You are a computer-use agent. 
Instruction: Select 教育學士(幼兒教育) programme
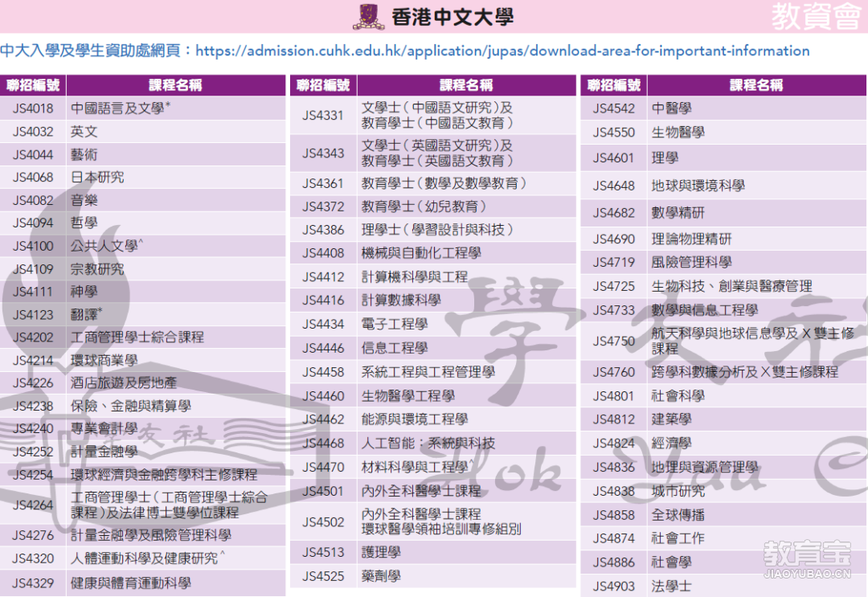pyautogui.click(x=424, y=206)
